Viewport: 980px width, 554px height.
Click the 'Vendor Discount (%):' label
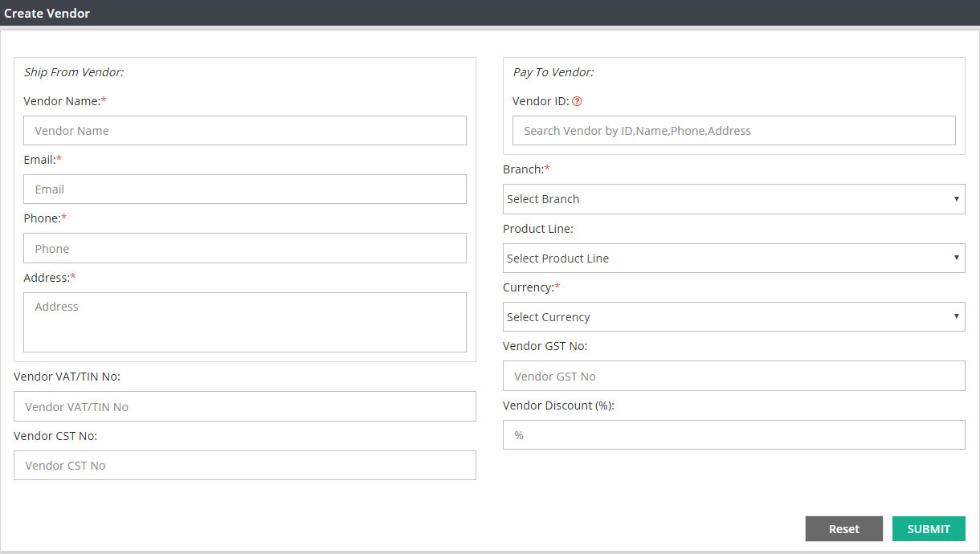(x=558, y=405)
